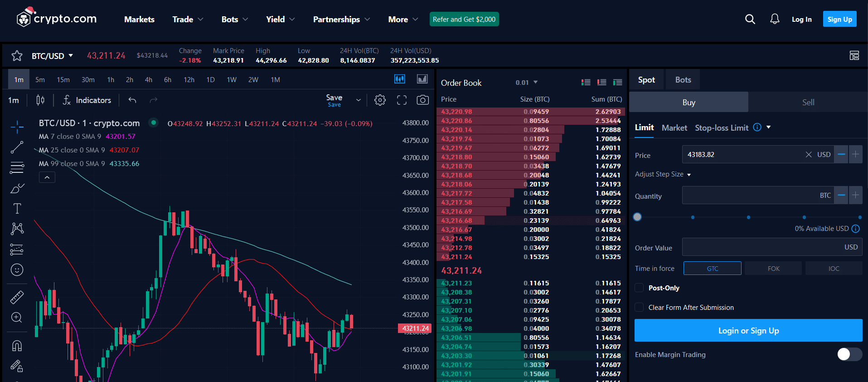
Task: Toggle magnet mode
Action: 17,346
